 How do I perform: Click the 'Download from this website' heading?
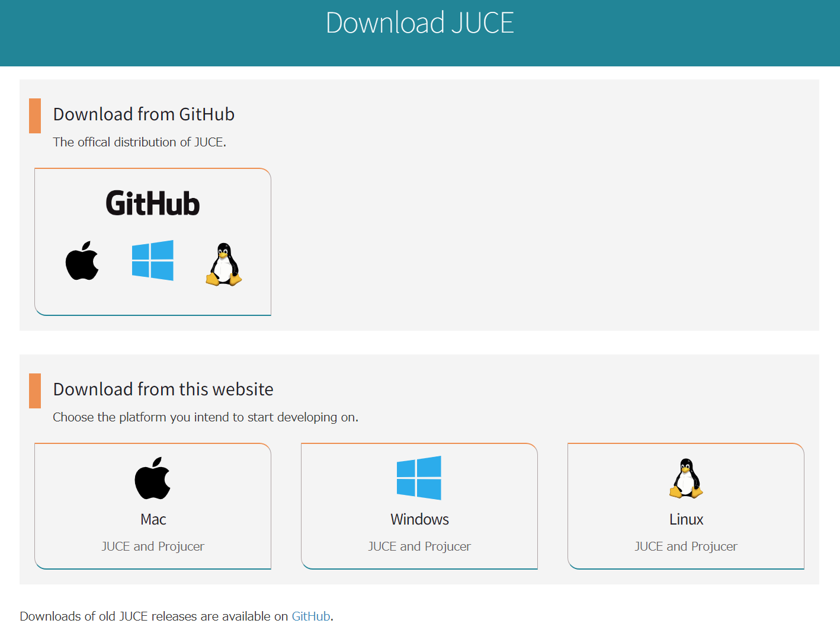tap(163, 389)
